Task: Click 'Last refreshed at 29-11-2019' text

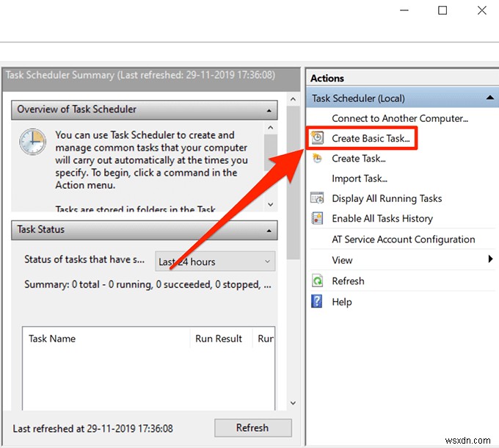Action: [92, 429]
